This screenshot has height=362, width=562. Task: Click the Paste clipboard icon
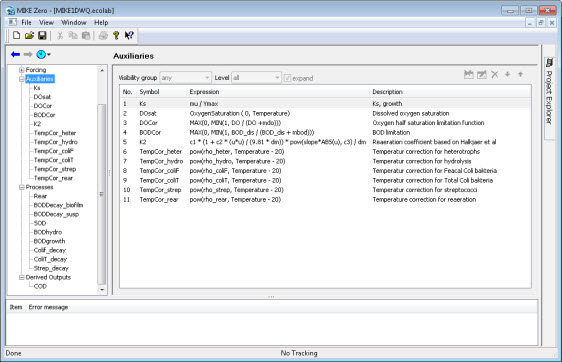86,35
